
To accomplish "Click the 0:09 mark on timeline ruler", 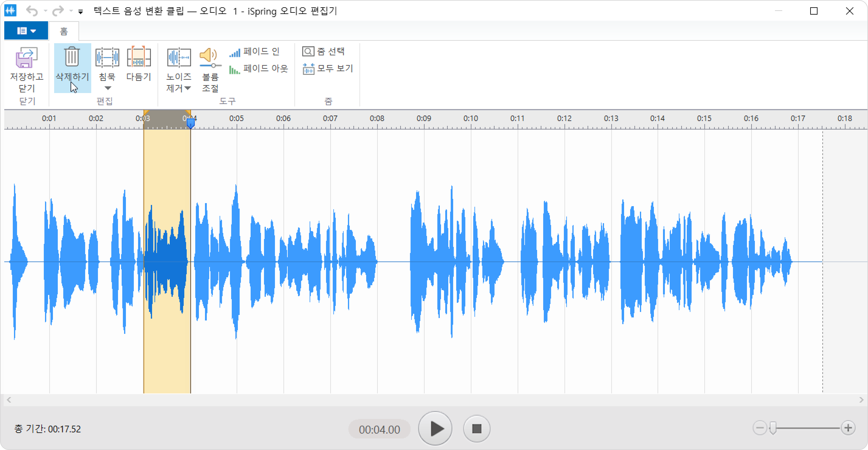I will coord(424,119).
